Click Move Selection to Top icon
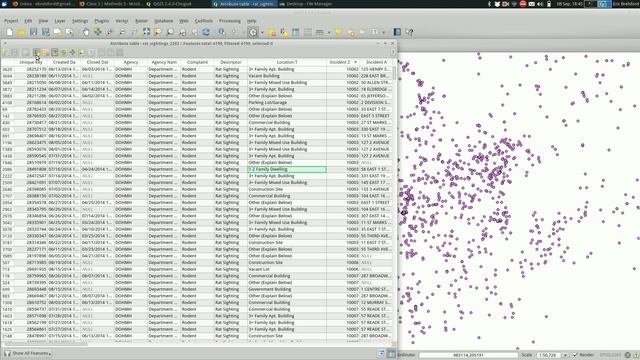The height and width of the screenshot is (360, 640). click(x=55, y=53)
